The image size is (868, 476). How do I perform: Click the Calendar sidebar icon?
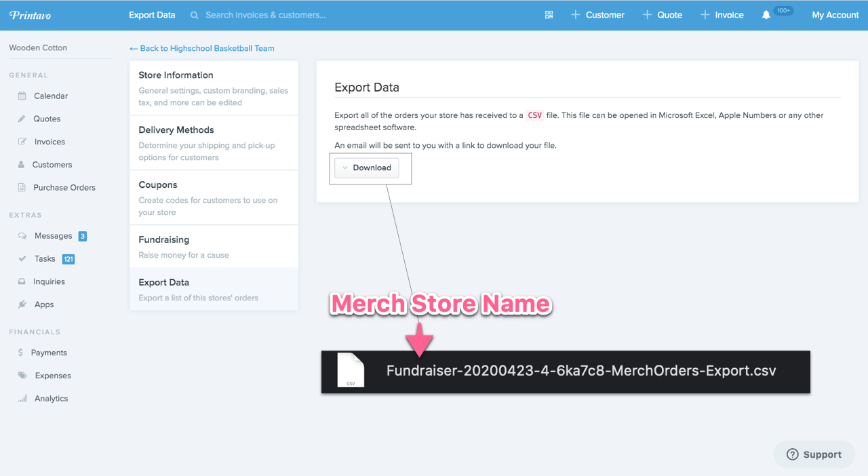point(22,96)
